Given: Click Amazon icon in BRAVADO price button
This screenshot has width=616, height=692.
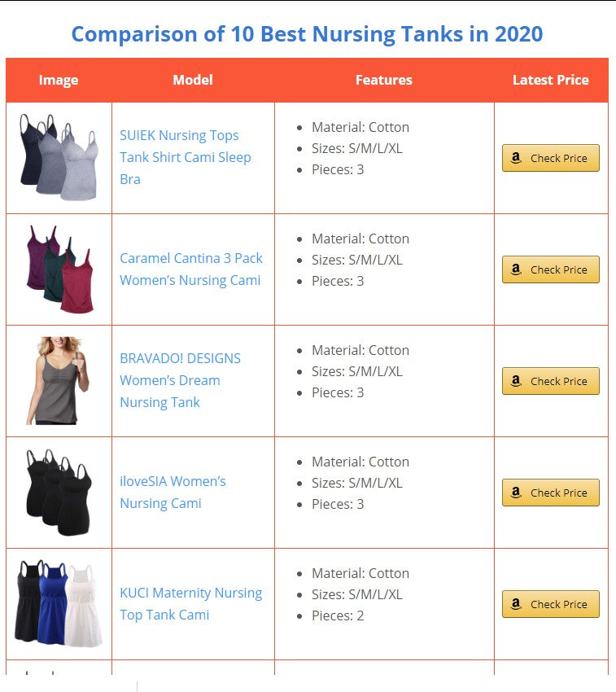Looking at the screenshot, I should point(516,381).
